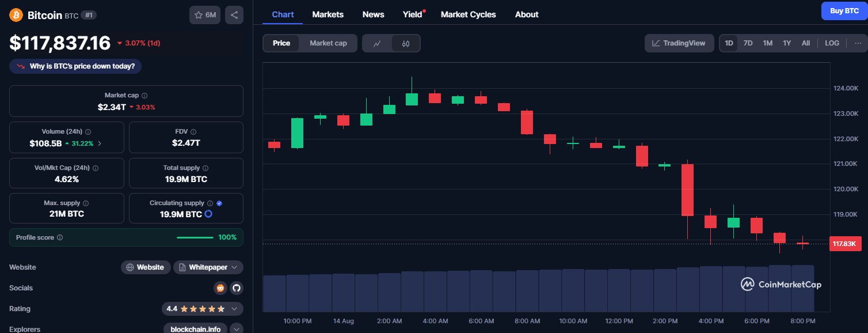Click the Profile score progress bar
The width and height of the screenshot is (868, 333).
[195, 237]
